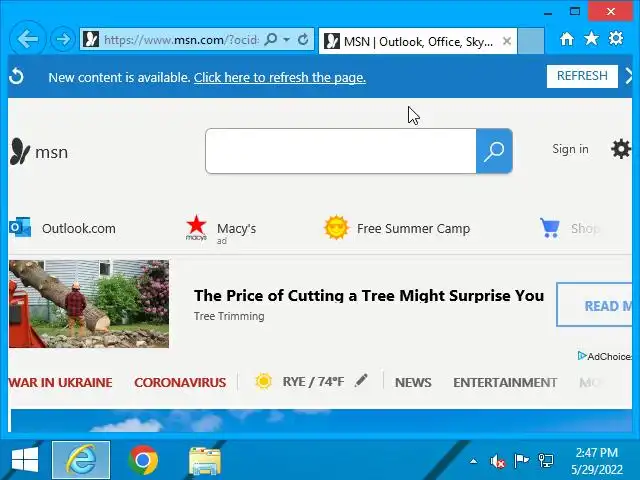The height and width of the screenshot is (480, 640).
Task: Open the Outlook.com link
Action: pos(78,229)
